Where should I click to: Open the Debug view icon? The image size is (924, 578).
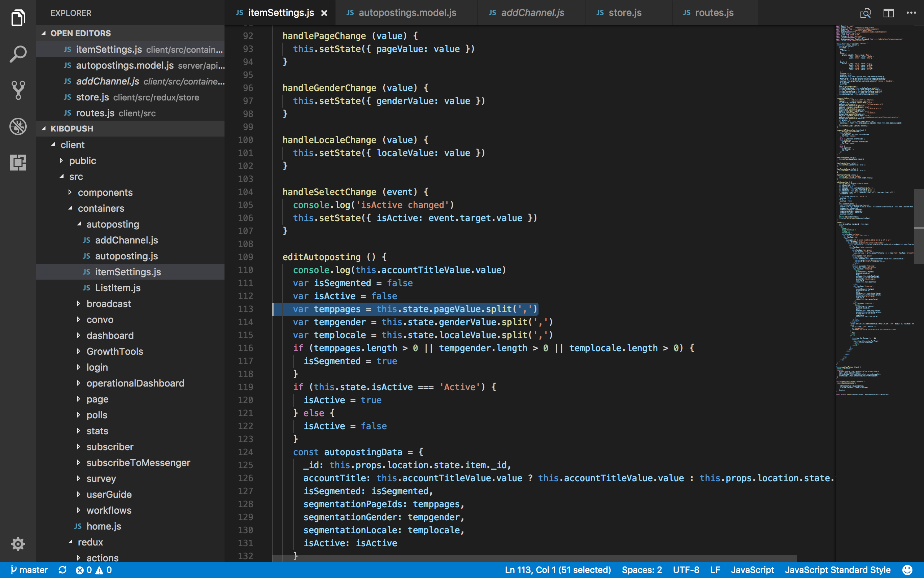[18, 126]
